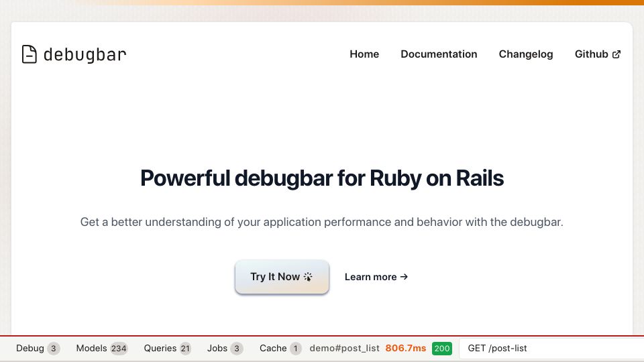Open the Cache tab in debugbar

pos(280,349)
